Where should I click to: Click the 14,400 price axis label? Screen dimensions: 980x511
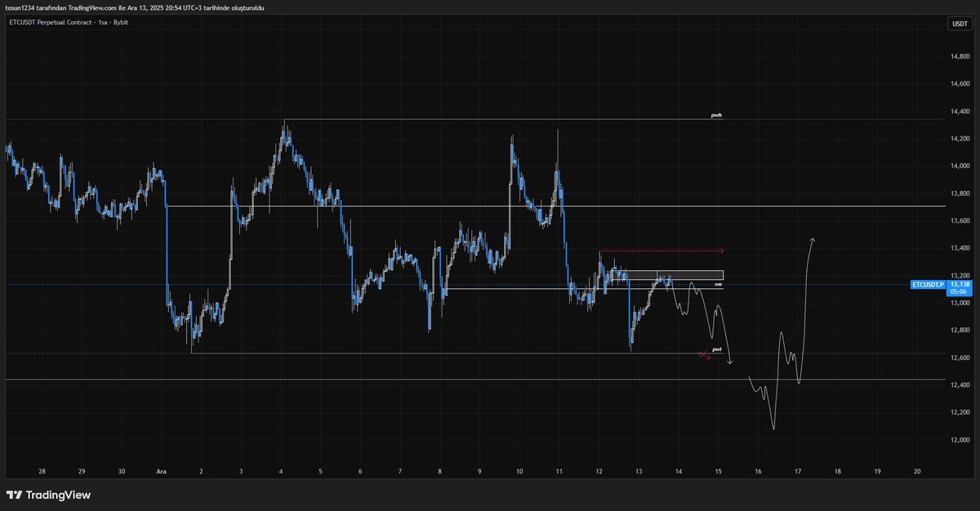coord(959,111)
